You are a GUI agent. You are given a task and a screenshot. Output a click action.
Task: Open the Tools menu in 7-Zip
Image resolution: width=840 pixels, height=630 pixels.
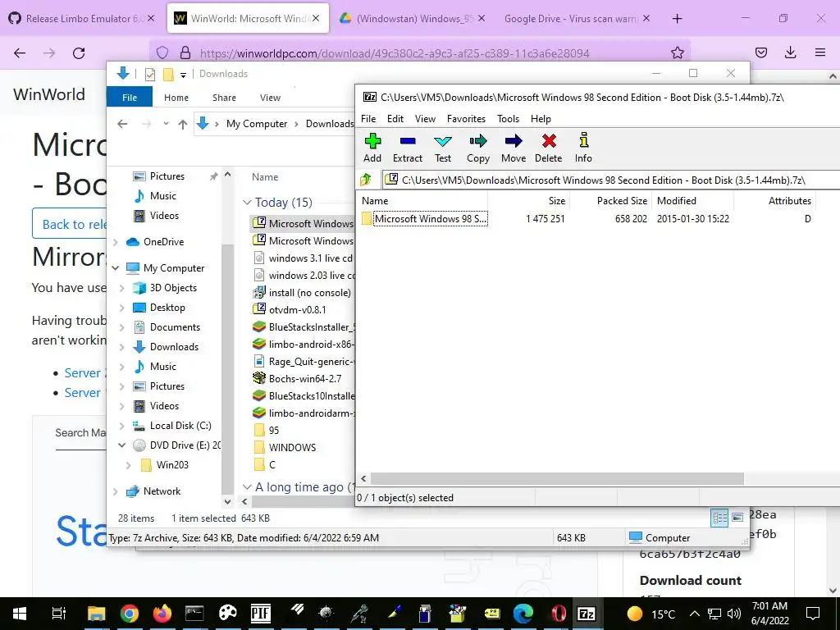508,119
